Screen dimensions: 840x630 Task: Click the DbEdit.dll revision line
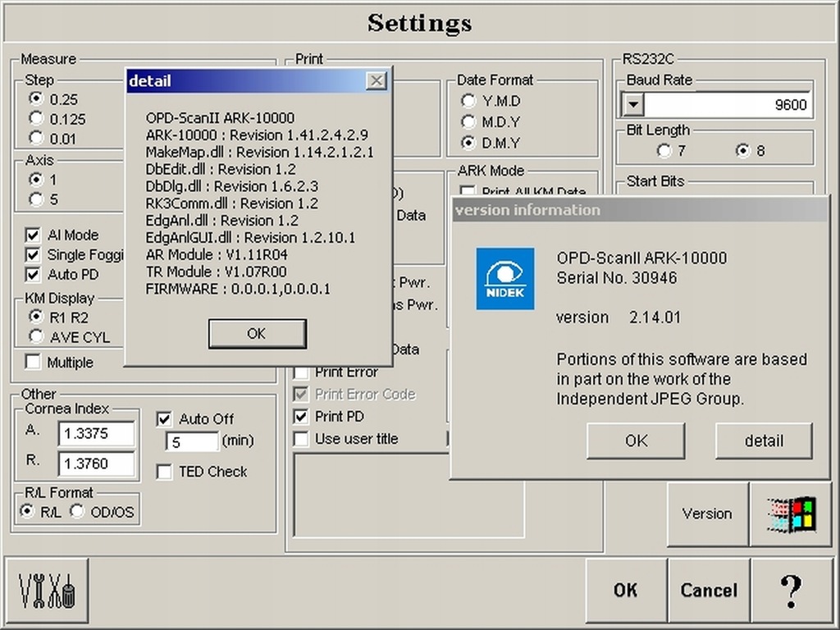click(x=221, y=169)
